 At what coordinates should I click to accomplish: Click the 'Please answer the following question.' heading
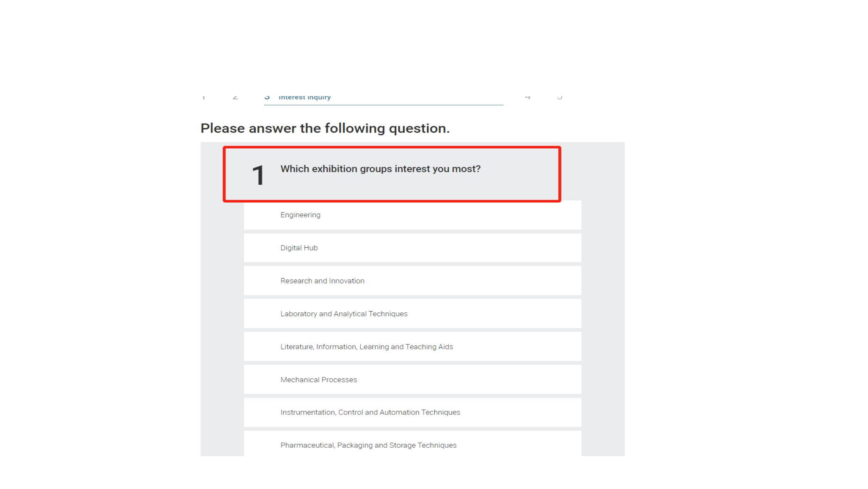(325, 128)
